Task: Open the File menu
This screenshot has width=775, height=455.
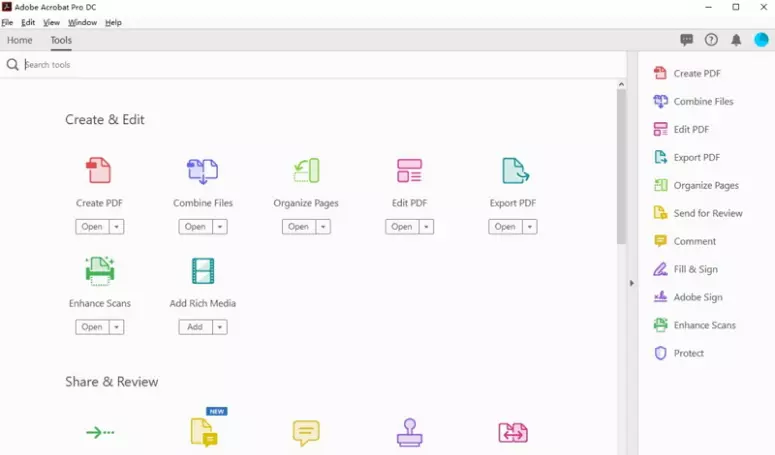Action: (7, 22)
